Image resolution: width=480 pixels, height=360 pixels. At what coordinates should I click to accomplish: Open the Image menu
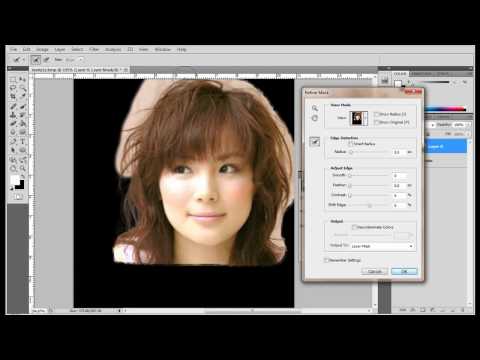point(42,49)
